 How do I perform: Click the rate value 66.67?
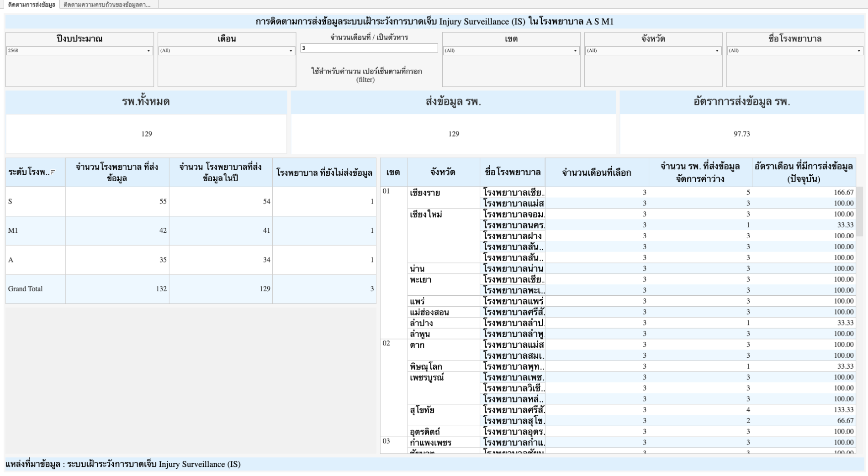click(846, 421)
